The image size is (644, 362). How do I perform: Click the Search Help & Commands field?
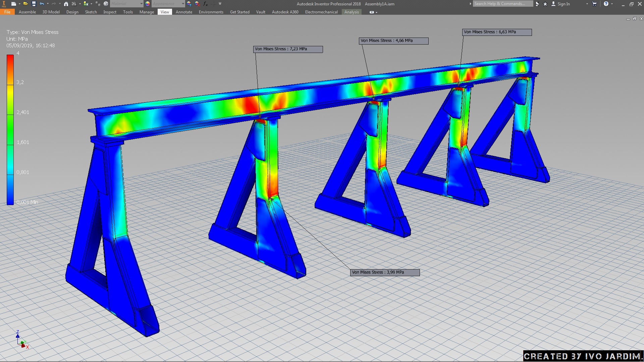[502, 4]
